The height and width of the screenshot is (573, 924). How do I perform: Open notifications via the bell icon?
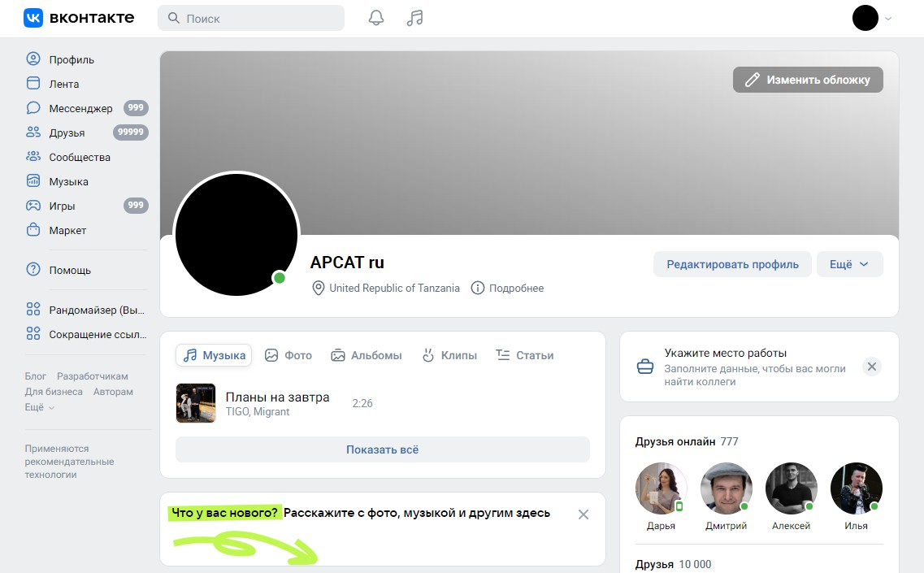tap(375, 16)
